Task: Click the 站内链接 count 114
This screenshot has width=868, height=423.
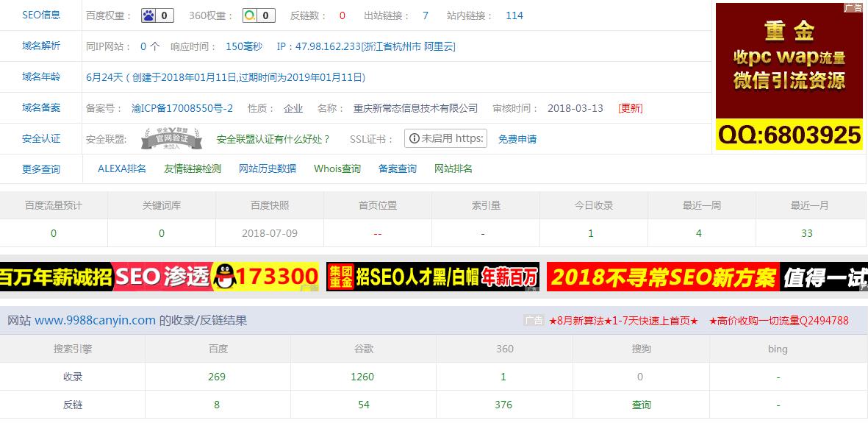Action: [x=514, y=15]
